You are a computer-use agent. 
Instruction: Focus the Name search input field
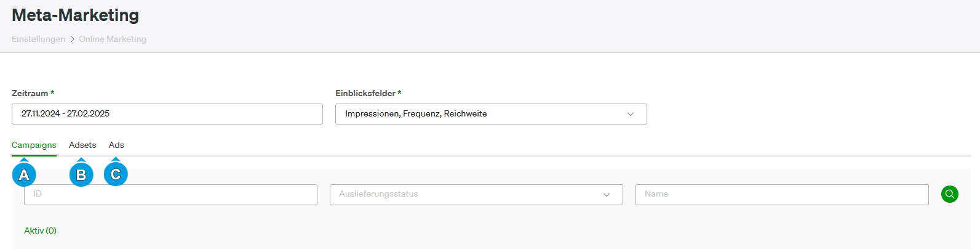point(782,195)
